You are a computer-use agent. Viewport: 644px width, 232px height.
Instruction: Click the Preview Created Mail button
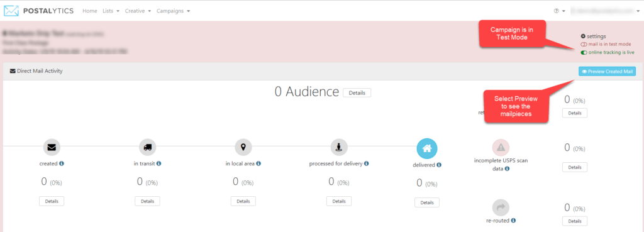pos(607,72)
